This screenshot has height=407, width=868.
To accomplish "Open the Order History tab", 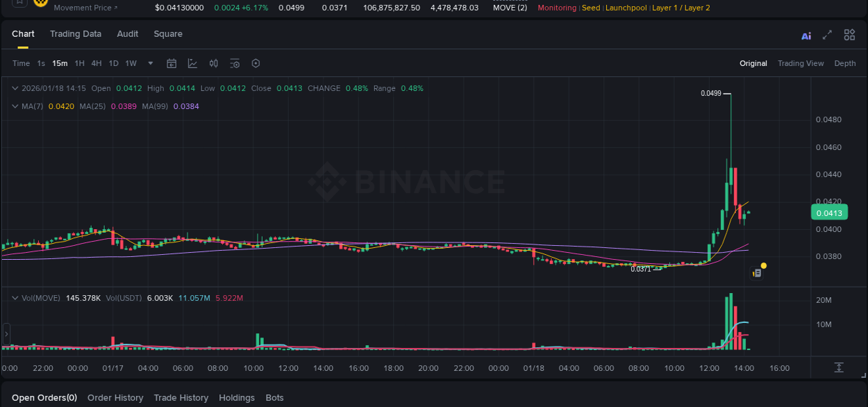I will [115, 397].
